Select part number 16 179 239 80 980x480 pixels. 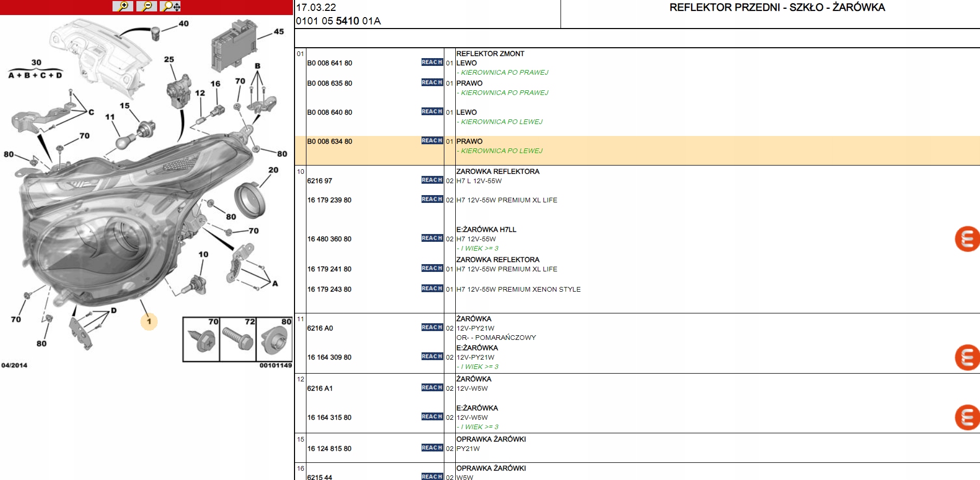[329, 200]
